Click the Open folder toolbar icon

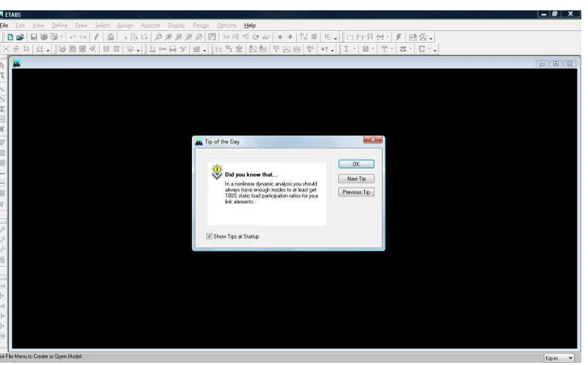pos(20,37)
